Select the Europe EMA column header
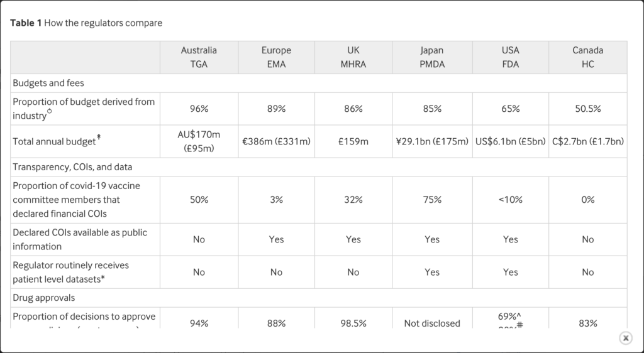This screenshot has height=353, width=644. 276,57
